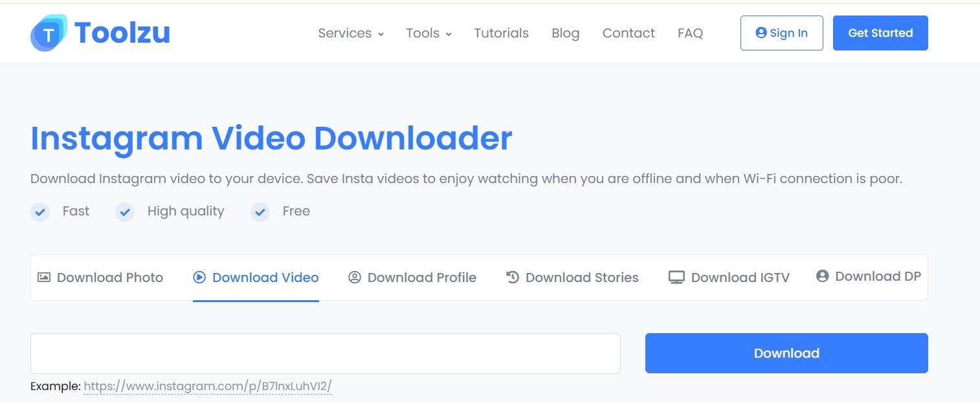This screenshot has width=980, height=403.
Task: Click the Get Started button
Action: [x=880, y=33]
